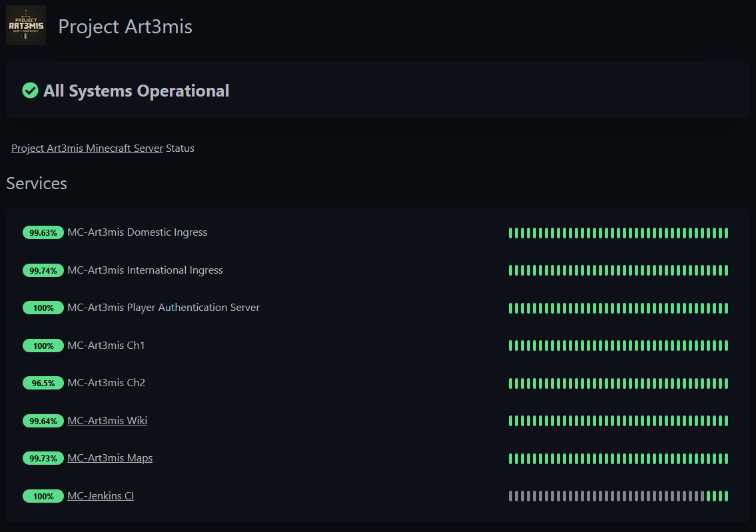Image resolution: width=756 pixels, height=532 pixels.
Task: Click MC-Art3mis Wiki heartbeat bar
Action: [x=618, y=421]
